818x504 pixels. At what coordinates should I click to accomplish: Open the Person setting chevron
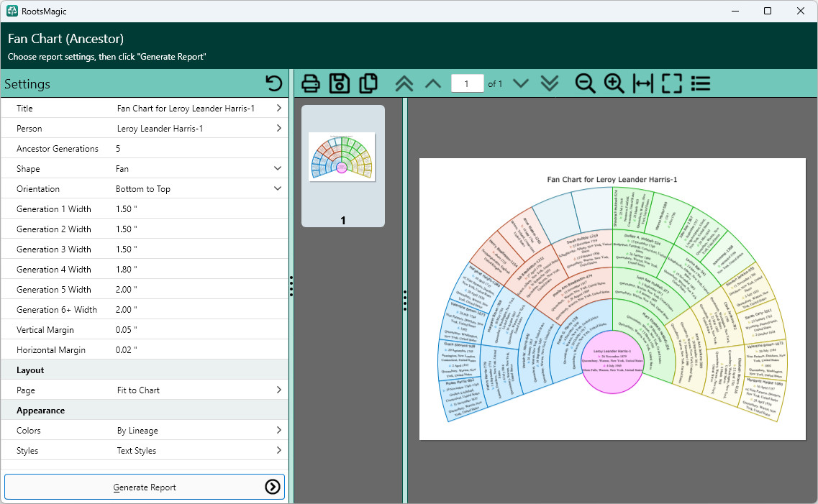[278, 128]
